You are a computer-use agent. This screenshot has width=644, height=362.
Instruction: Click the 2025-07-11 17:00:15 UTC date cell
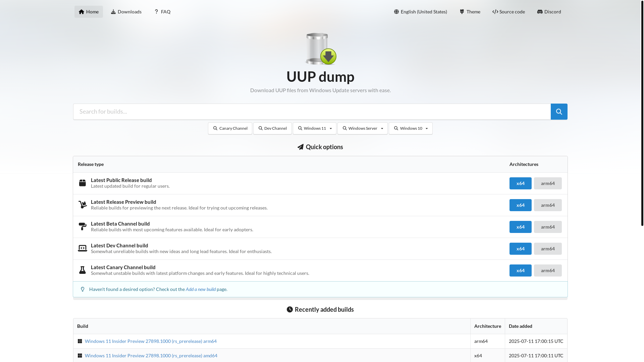pos(536,341)
